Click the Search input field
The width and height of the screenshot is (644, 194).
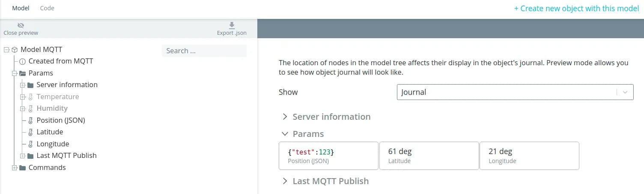204,51
